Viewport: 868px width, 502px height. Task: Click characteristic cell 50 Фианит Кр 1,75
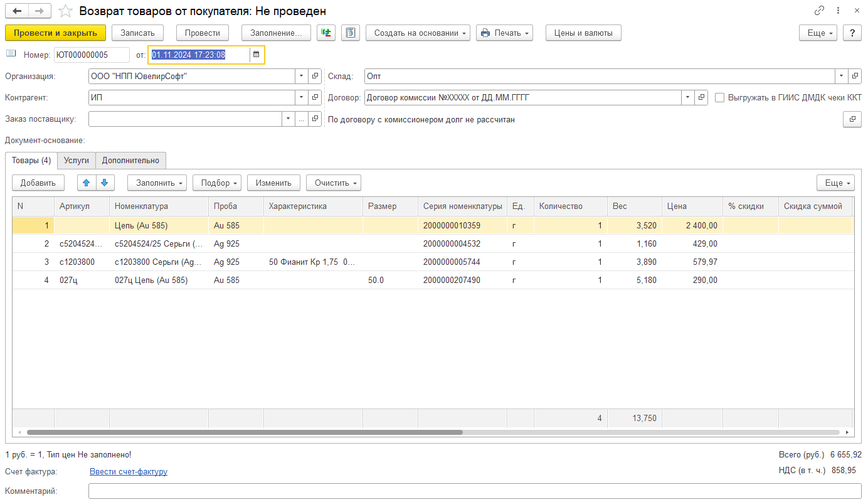pos(313,262)
